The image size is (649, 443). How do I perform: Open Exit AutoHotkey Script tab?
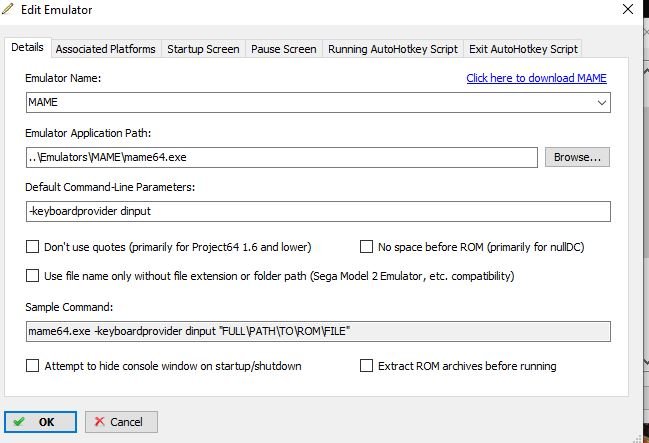tap(523, 49)
